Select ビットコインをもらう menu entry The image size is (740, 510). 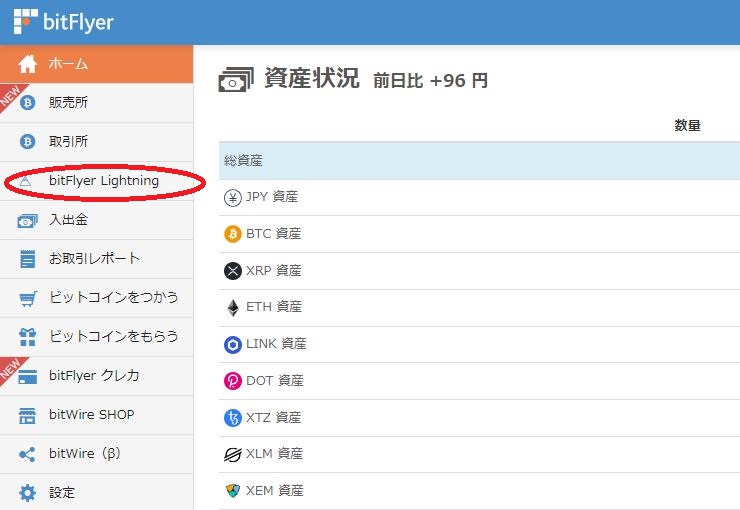click(x=96, y=337)
